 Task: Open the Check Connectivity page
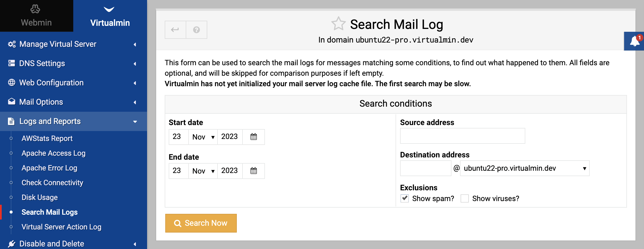point(52,183)
